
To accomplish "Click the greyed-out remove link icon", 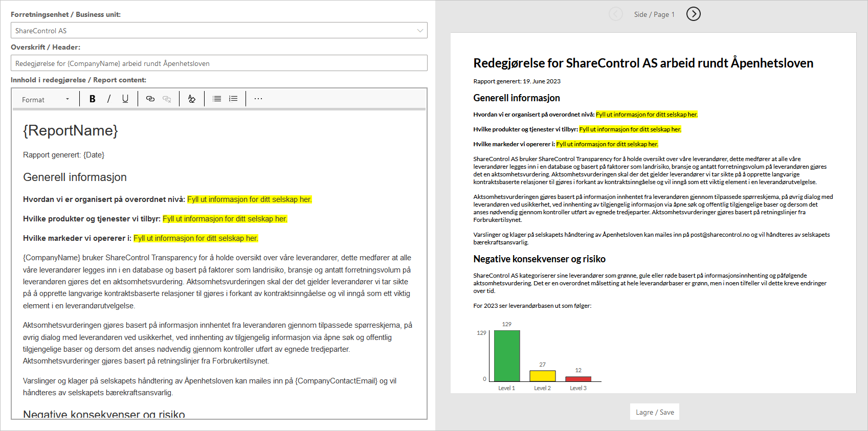I will click(167, 99).
